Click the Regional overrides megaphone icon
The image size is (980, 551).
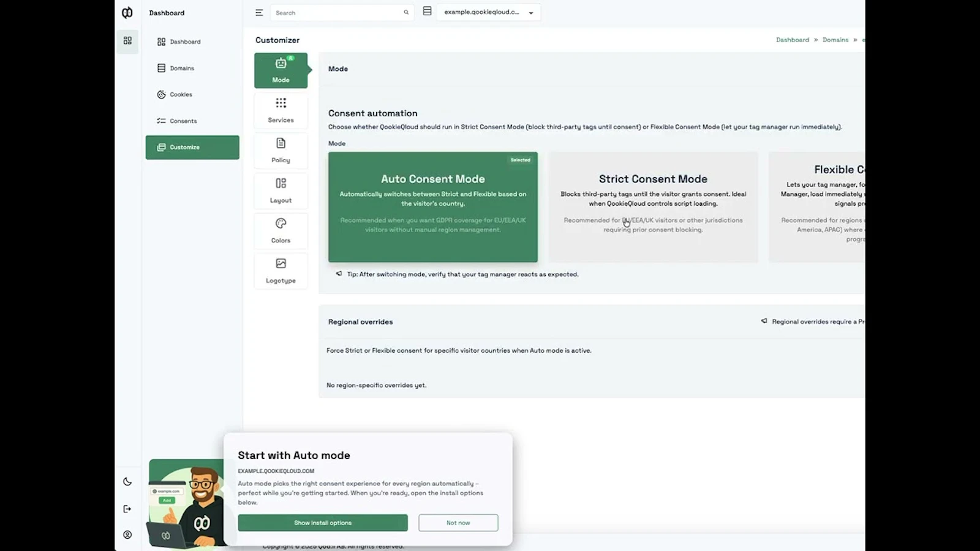[764, 321]
